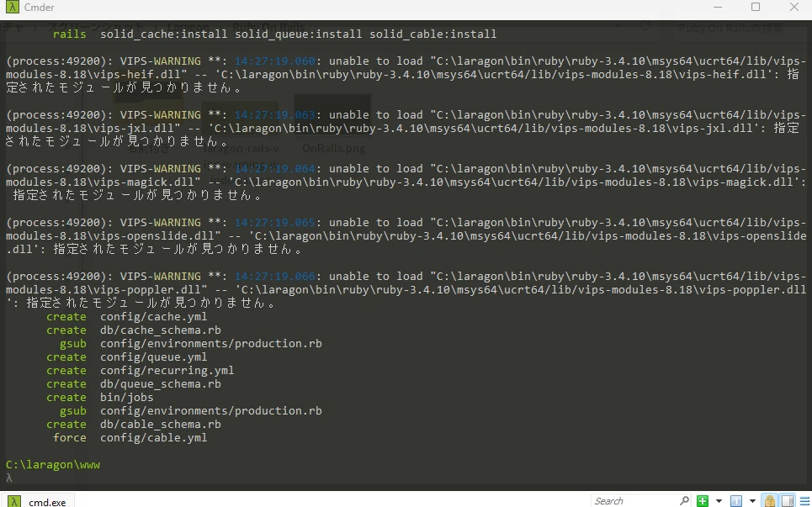Close the Cmder window
Viewport: 812px width, 507px height.
[x=793, y=8]
